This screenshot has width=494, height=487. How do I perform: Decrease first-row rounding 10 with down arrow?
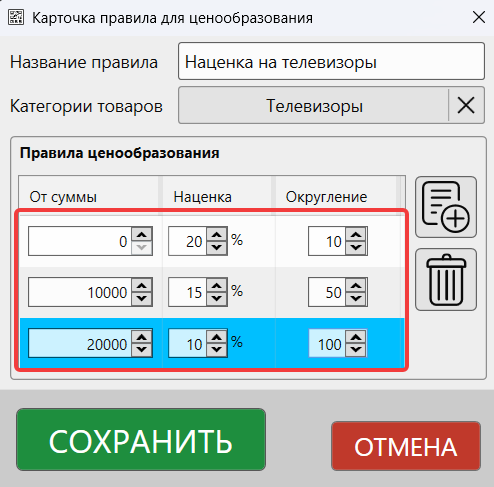356,248
